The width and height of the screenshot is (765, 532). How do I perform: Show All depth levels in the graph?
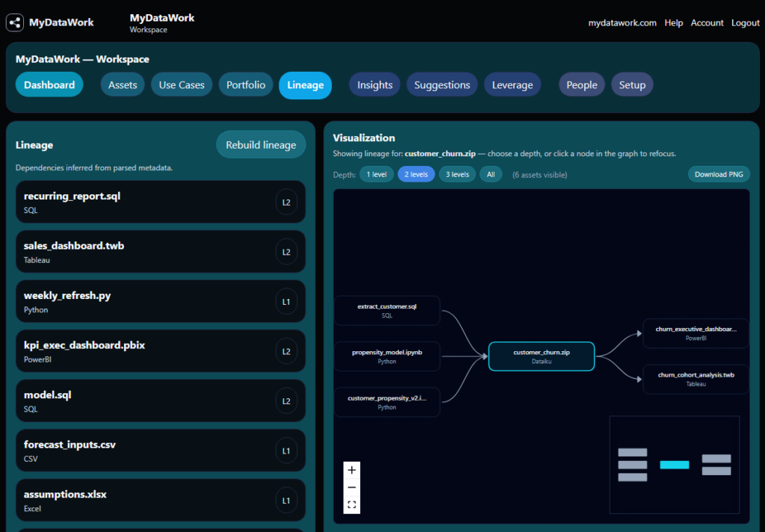tap(491, 174)
